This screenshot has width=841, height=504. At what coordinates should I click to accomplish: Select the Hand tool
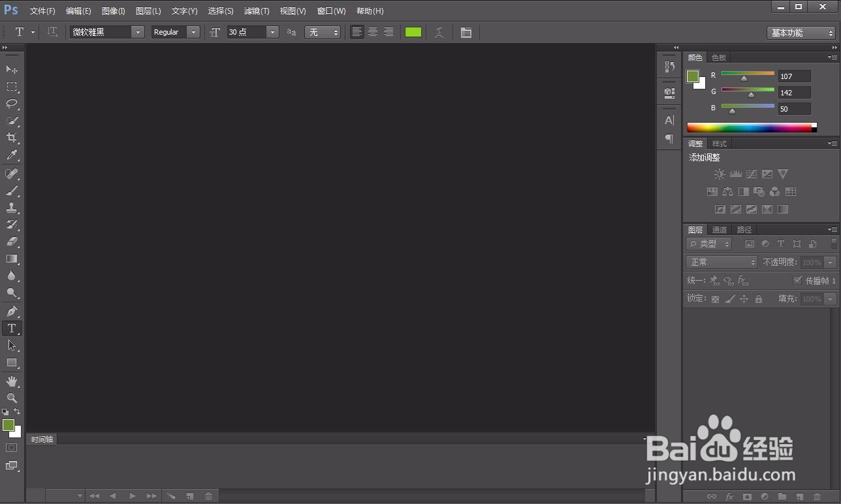pos(12,381)
